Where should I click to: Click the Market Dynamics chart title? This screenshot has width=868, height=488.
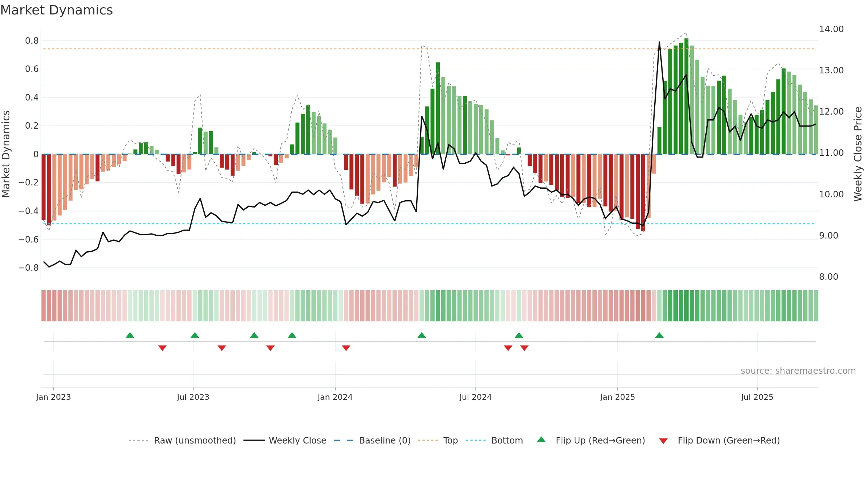point(57,10)
